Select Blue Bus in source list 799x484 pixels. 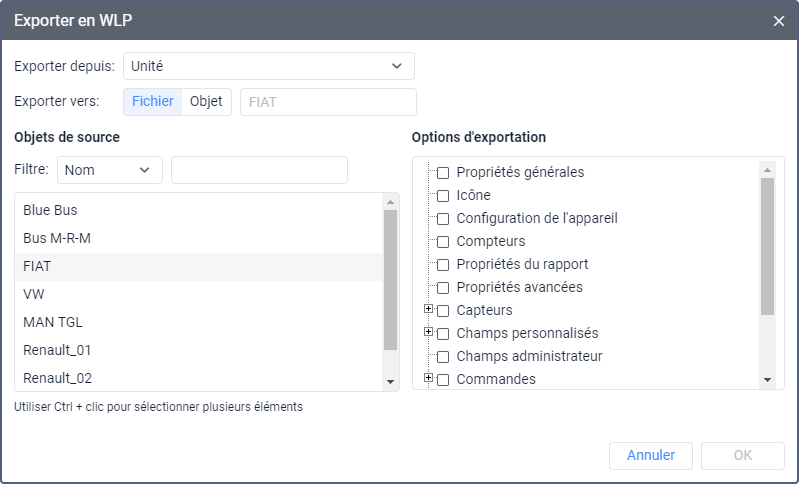pos(50,210)
